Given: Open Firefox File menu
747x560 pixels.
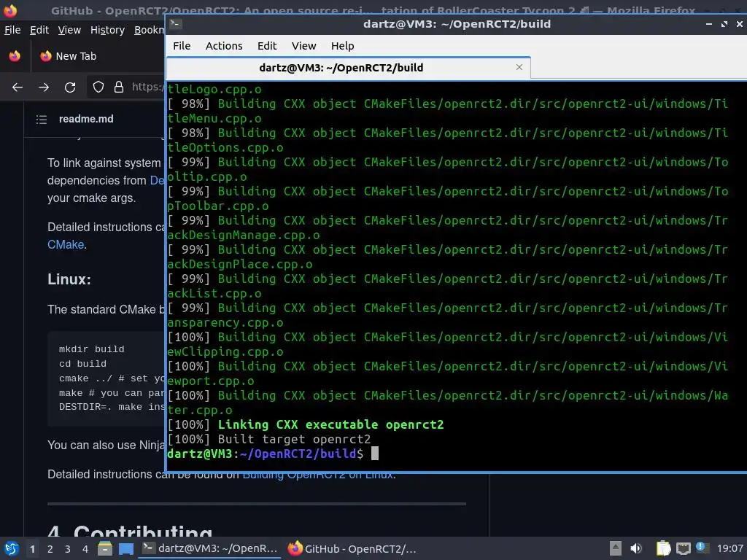Looking at the screenshot, I should [12, 30].
